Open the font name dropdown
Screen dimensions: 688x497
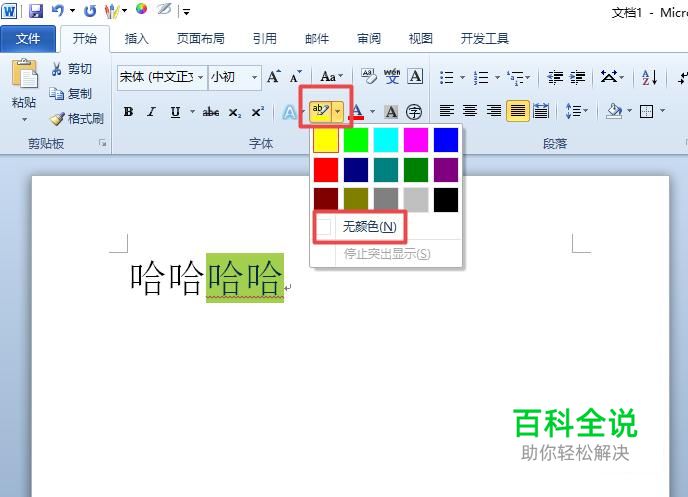[200, 77]
